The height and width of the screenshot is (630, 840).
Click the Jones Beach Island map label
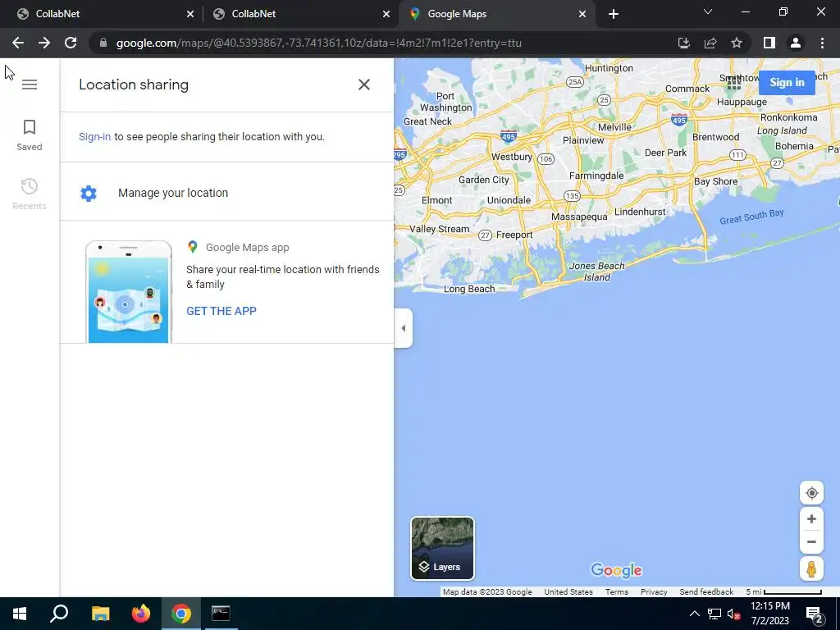pos(597,272)
